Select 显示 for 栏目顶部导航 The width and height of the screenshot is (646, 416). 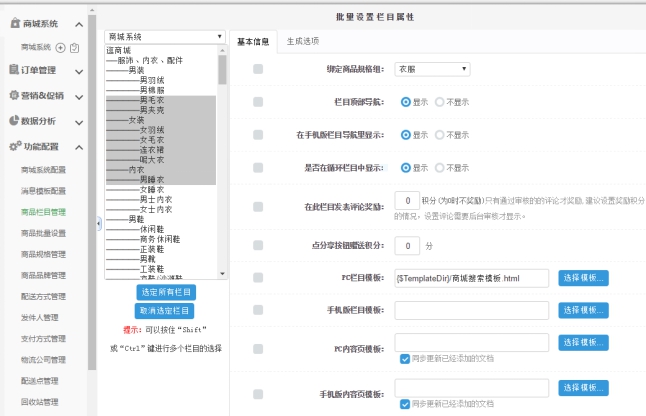pyautogui.click(x=406, y=102)
